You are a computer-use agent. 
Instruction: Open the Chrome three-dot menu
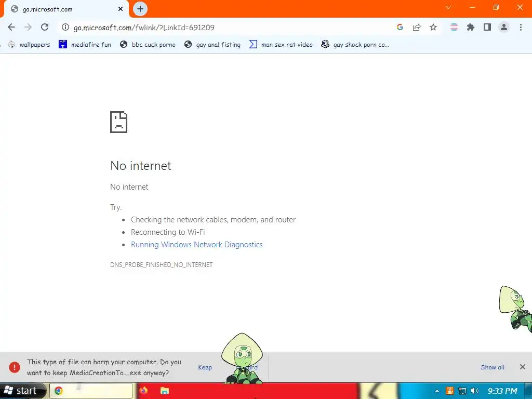(x=521, y=27)
